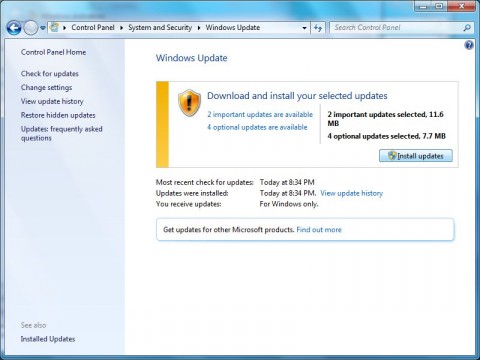Click Find out more link
The height and width of the screenshot is (360, 480).
[x=319, y=230]
